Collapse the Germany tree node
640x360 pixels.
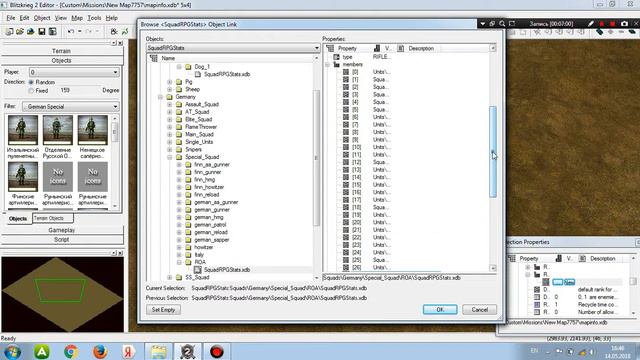[160, 97]
